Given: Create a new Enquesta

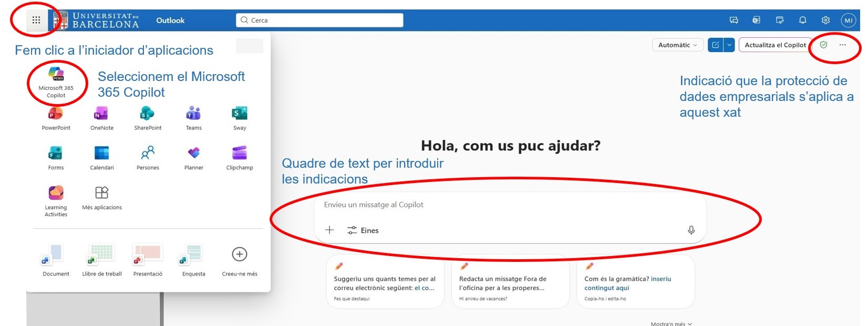Looking at the screenshot, I should (194, 260).
